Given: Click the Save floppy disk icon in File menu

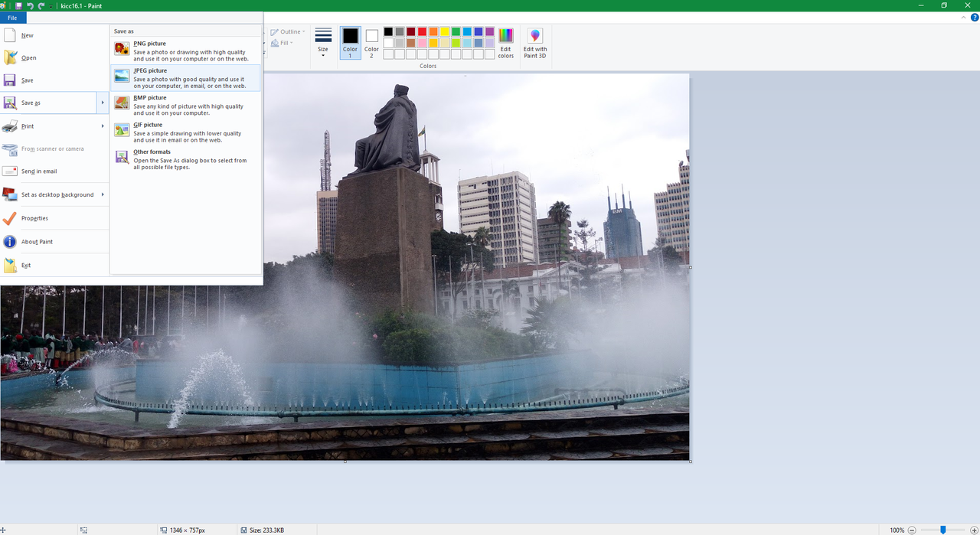Looking at the screenshot, I should [10, 80].
